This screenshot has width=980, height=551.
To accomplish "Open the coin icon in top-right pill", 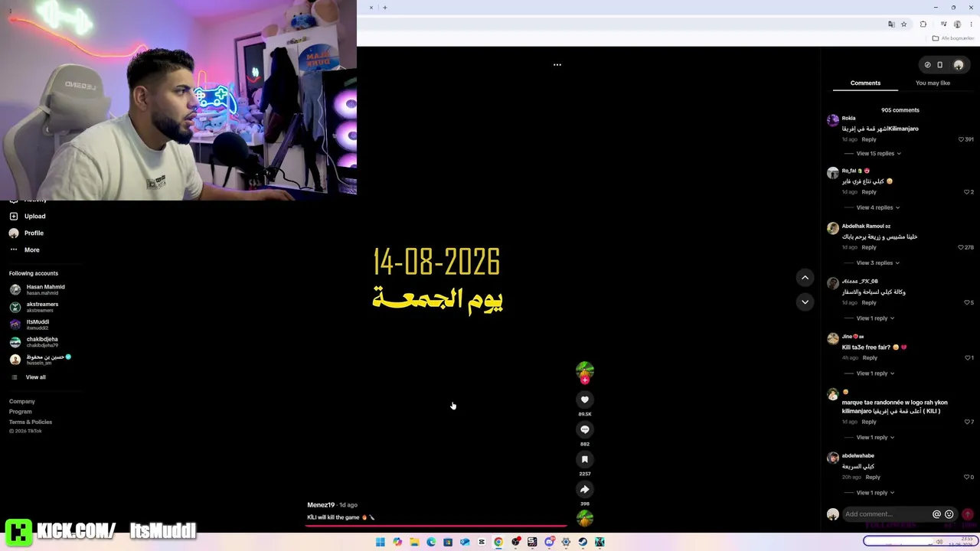I will click(x=927, y=65).
